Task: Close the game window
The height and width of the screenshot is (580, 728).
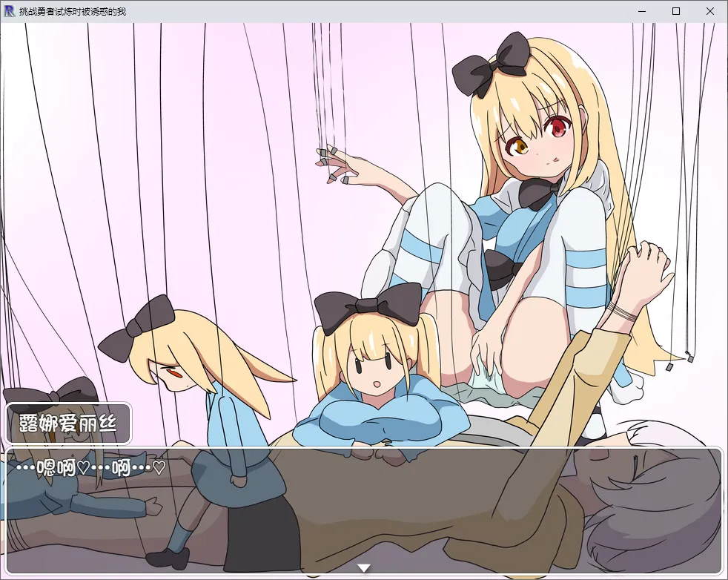Action: [x=710, y=11]
